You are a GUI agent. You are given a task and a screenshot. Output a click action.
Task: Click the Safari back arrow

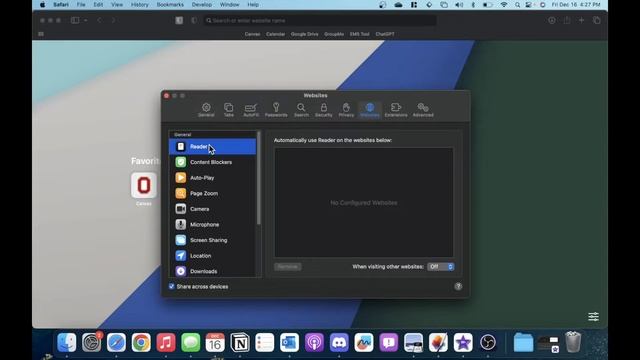(99, 20)
